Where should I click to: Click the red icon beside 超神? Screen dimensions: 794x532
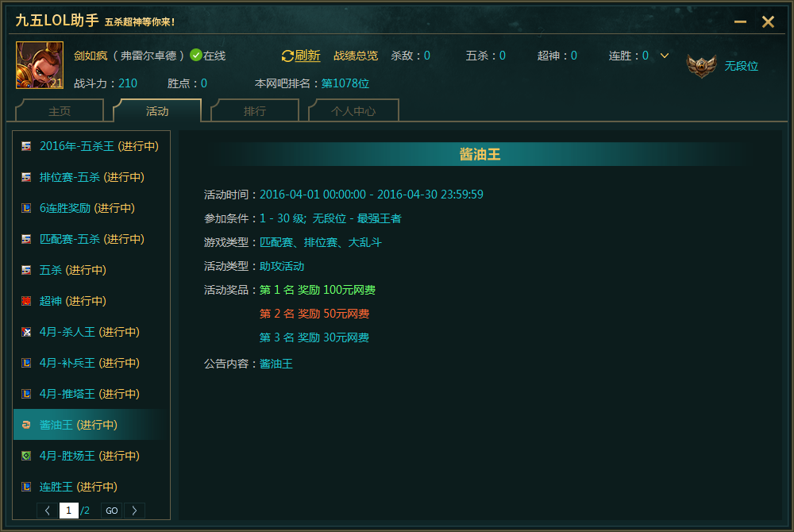coord(26,301)
